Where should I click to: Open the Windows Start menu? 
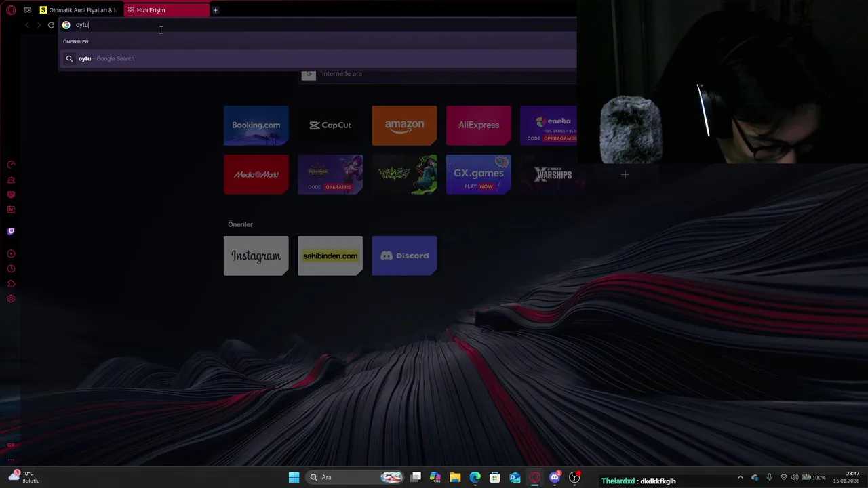point(294,477)
